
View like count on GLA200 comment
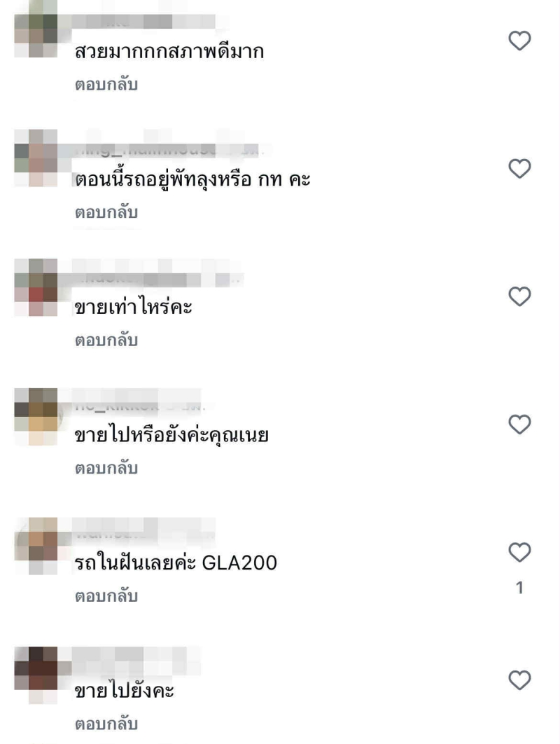point(519,588)
